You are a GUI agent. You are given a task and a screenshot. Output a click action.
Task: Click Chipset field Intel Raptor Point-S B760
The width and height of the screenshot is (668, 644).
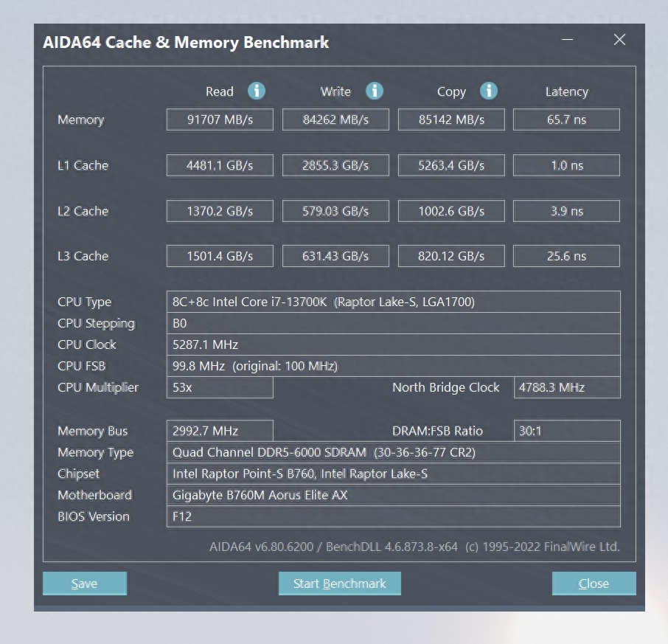pos(394,474)
